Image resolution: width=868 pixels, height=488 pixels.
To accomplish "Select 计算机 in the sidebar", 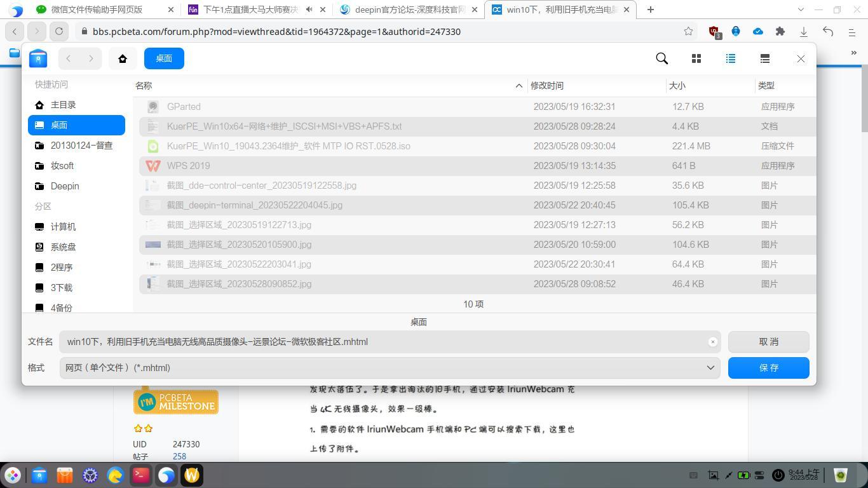I will [76, 227].
